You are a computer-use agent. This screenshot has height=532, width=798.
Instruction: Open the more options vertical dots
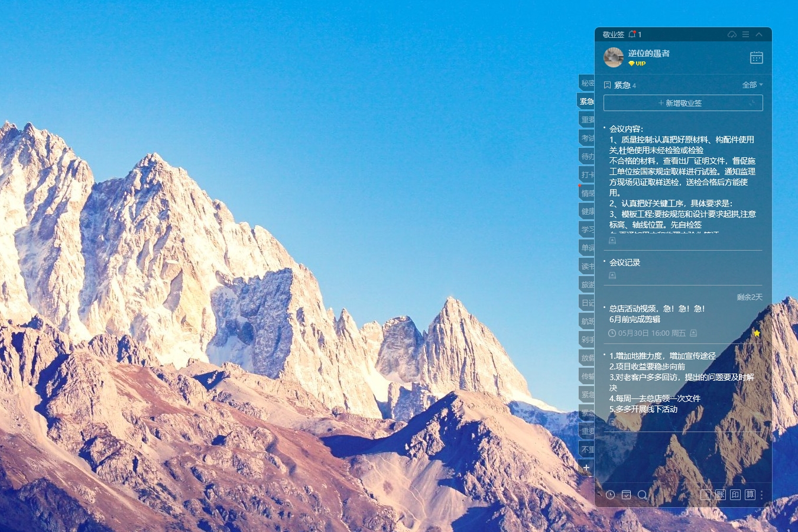[762, 495]
